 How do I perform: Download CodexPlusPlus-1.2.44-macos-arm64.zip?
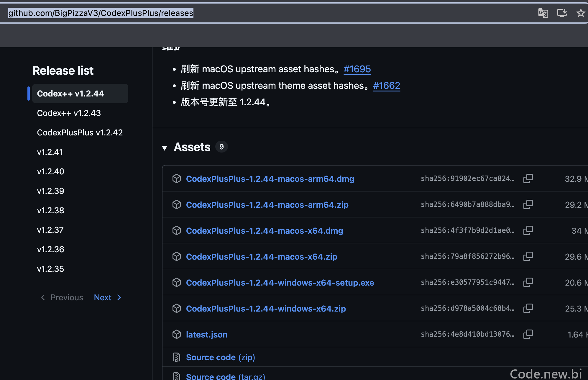267,205
